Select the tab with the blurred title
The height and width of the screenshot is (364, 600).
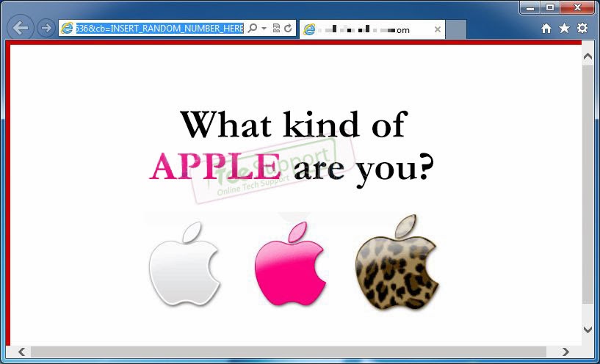click(x=372, y=29)
